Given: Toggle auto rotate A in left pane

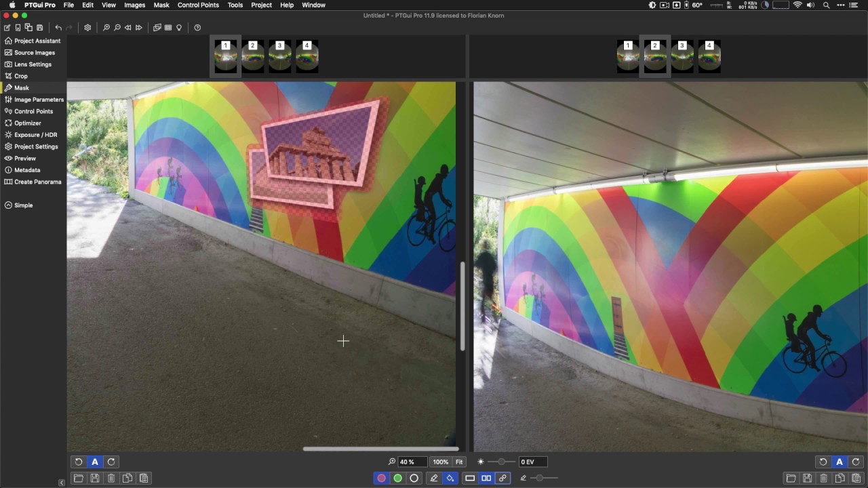Looking at the screenshot, I should pyautogui.click(x=95, y=462).
